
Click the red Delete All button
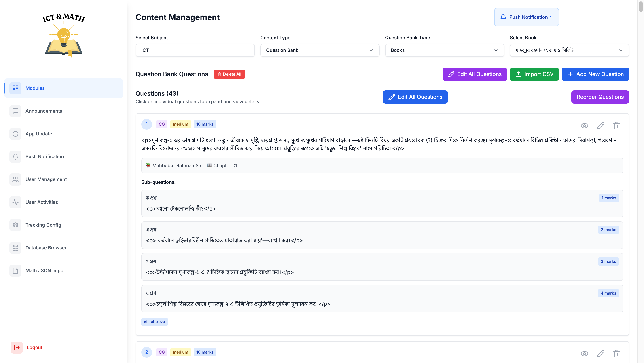229,74
